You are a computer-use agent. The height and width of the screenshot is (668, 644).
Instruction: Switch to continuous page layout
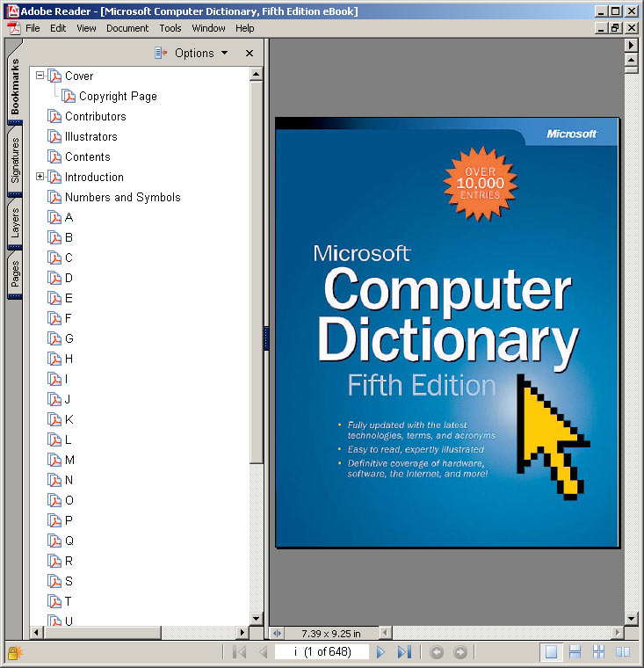tap(575, 652)
